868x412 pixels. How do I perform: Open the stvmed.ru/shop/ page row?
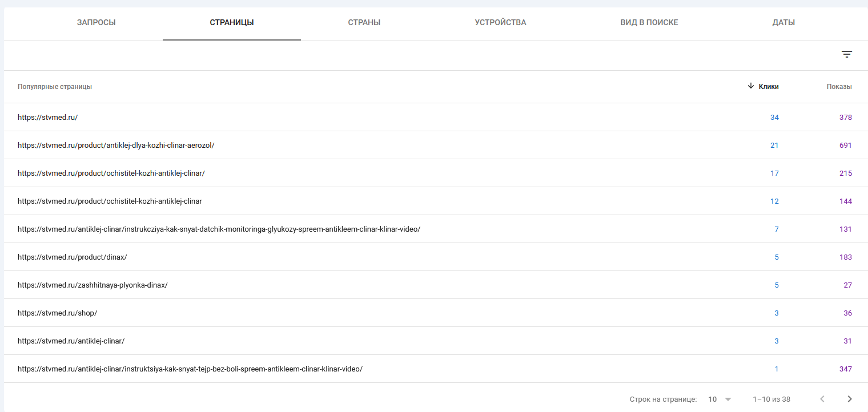pos(57,313)
